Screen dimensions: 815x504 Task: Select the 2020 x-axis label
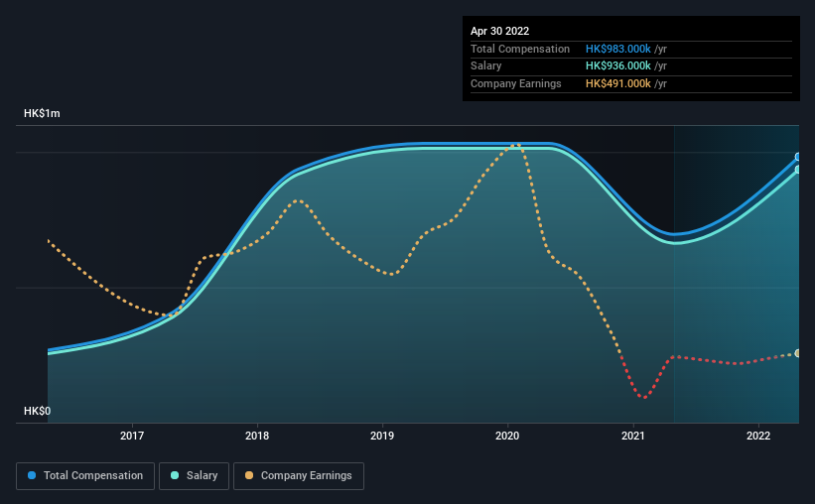tap(507, 436)
